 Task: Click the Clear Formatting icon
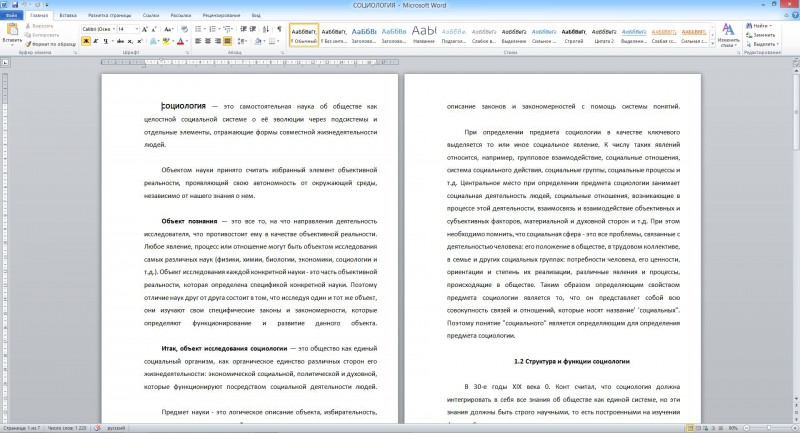pos(184,29)
